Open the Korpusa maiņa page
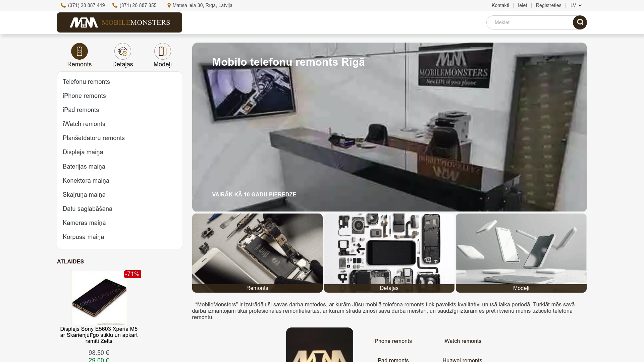644x362 pixels. [x=83, y=237]
